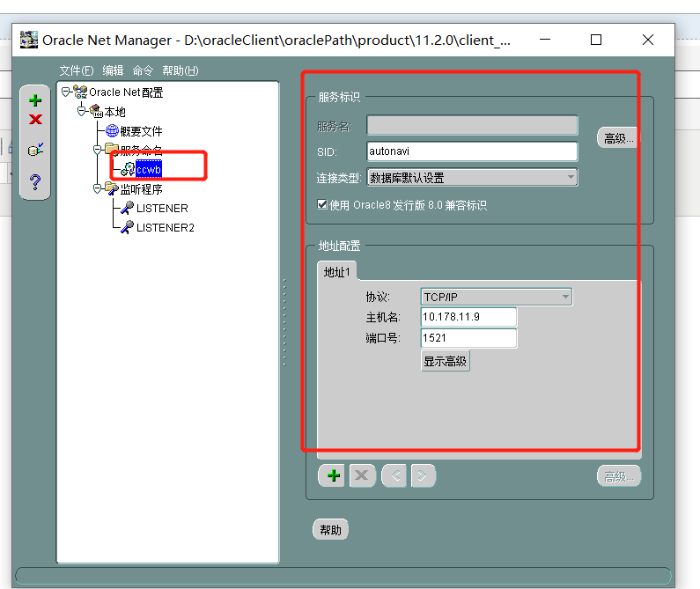Image resolution: width=700 pixels, height=589 pixels.
Task: Click the LISTENER2 microphone icon
Action: click(127, 227)
